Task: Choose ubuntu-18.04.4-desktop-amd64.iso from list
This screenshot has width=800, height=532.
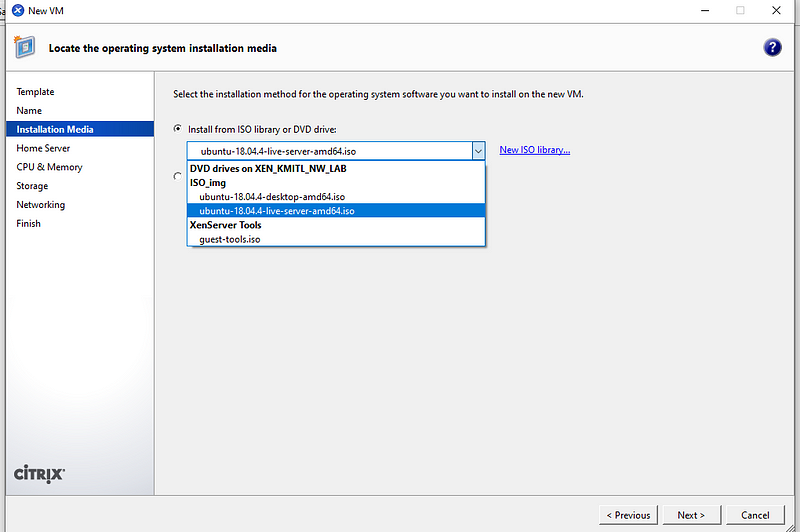Action: (336, 196)
